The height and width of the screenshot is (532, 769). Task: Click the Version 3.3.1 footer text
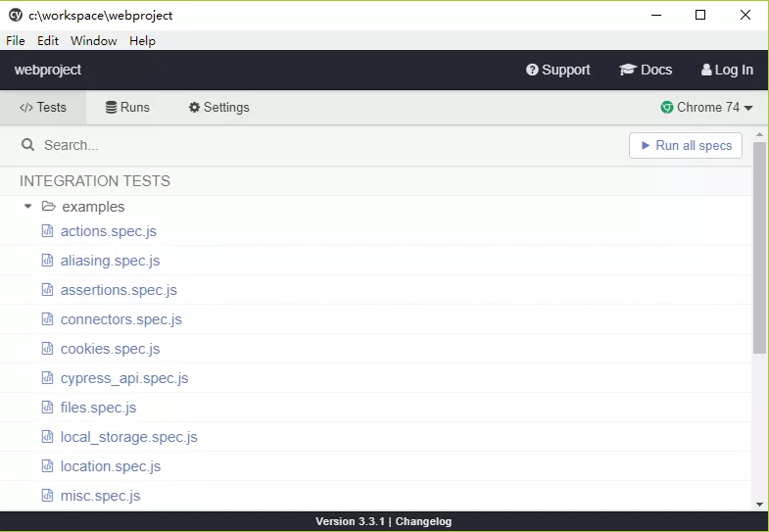click(350, 521)
